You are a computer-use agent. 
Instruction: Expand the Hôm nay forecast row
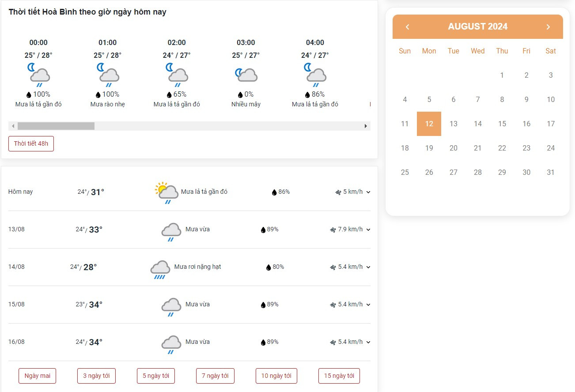coord(368,192)
